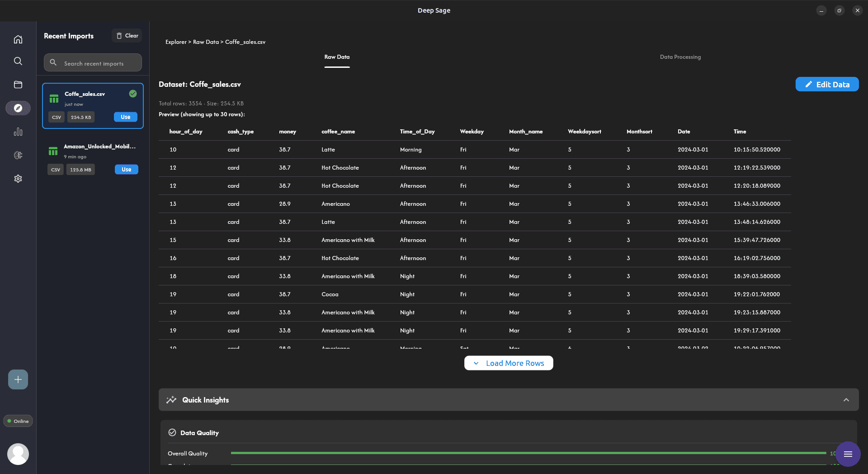Open the Home icon in sidebar
This screenshot has width=868, height=474.
point(18,39)
